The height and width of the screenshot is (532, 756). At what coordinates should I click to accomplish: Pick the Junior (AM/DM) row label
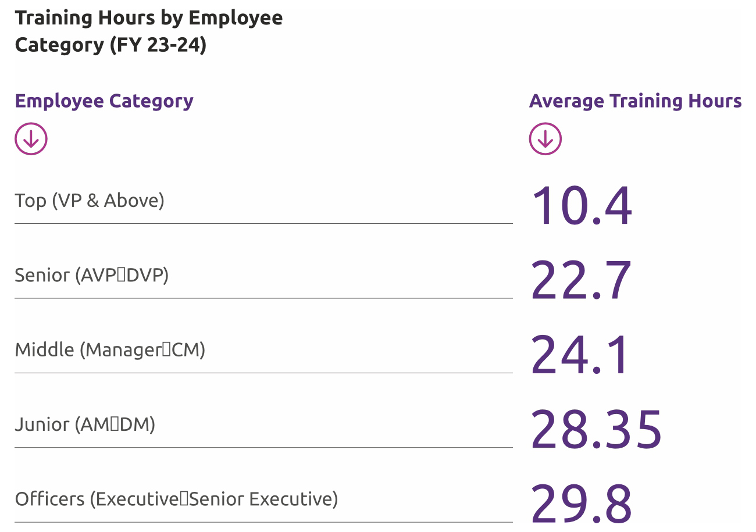85,424
